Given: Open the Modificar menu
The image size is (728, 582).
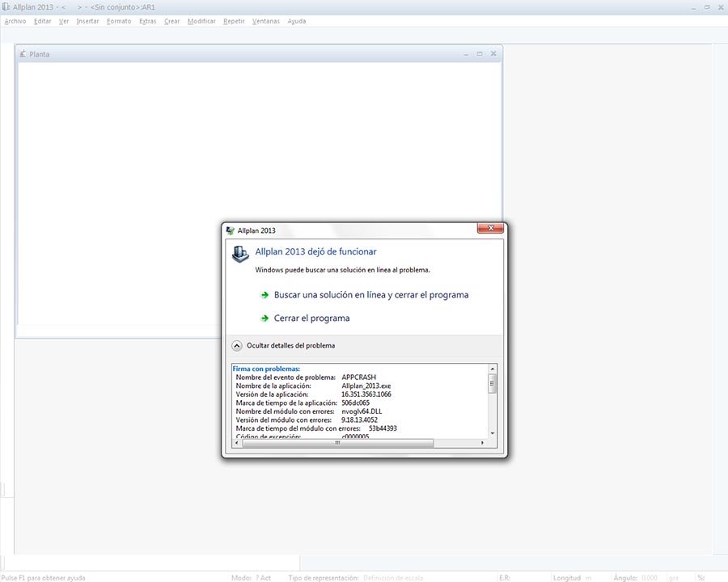Looking at the screenshot, I should (x=201, y=21).
